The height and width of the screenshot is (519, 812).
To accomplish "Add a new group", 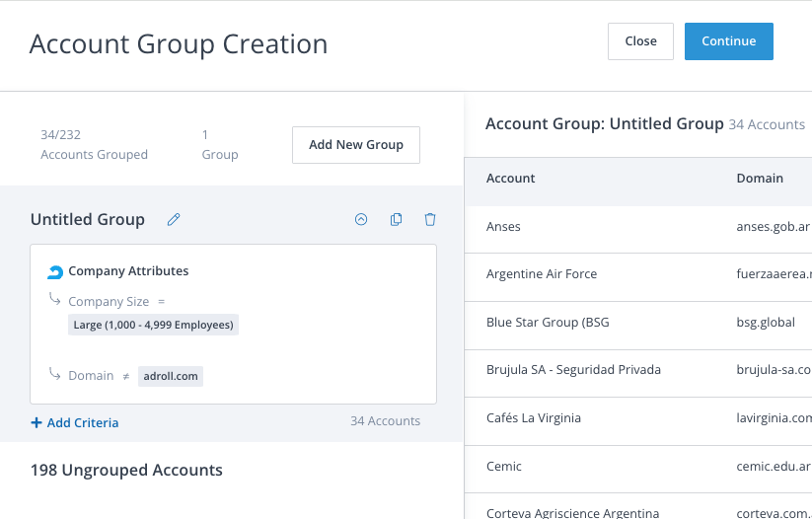I will point(355,145).
